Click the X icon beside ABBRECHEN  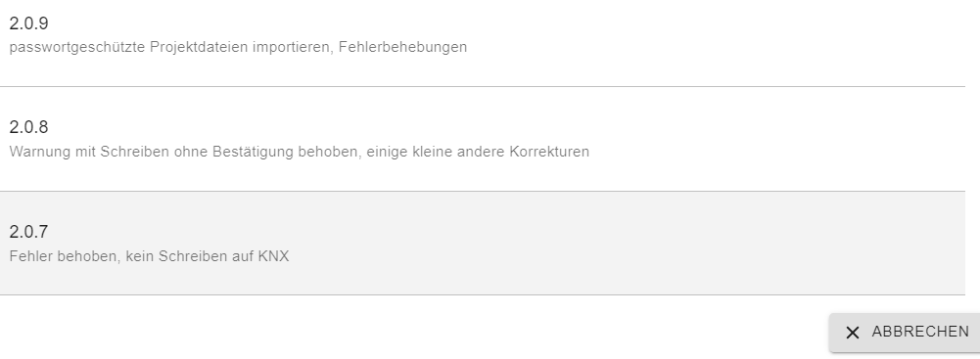click(x=853, y=333)
